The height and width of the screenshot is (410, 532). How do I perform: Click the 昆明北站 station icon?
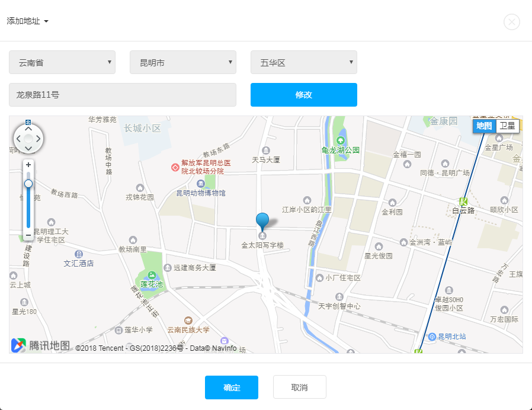432,336
